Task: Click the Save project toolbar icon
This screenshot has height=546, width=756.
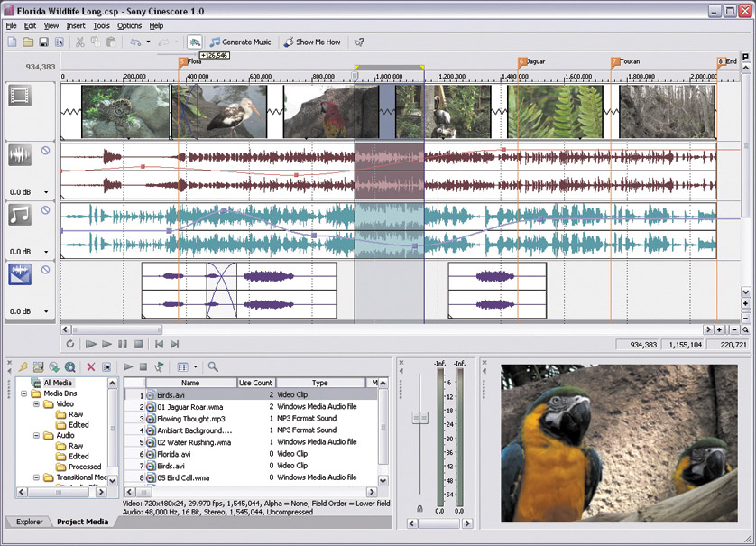Action: pyautogui.click(x=43, y=42)
